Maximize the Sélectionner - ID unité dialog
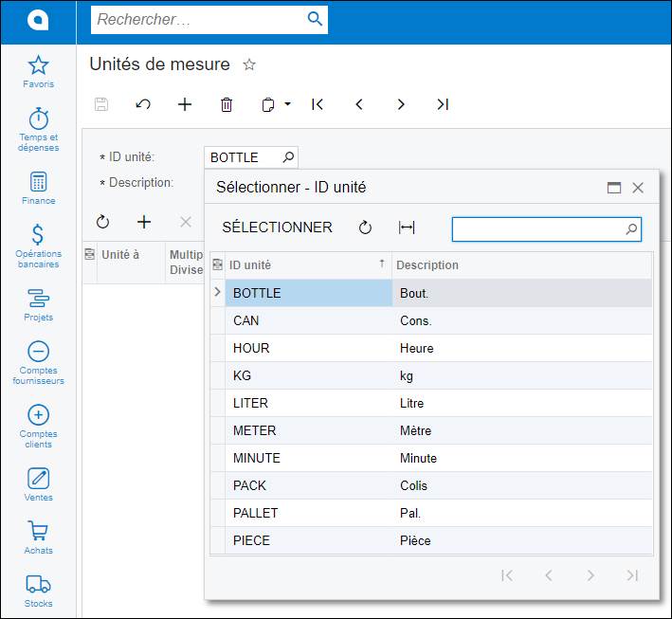Screen dimensions: 672x619 [614, 188]
